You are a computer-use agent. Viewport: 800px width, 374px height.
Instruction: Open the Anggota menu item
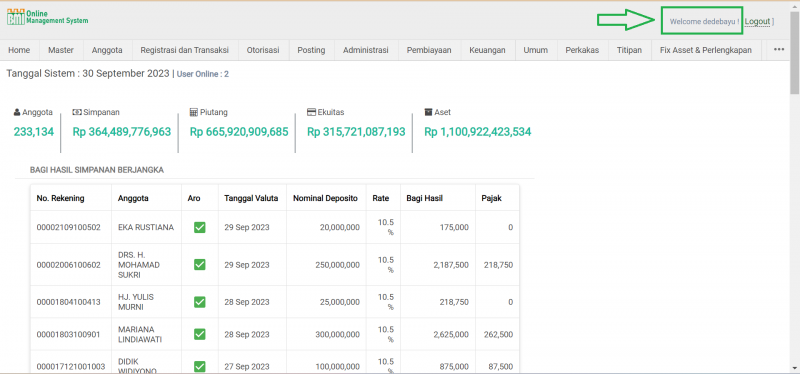click(107, 50)
